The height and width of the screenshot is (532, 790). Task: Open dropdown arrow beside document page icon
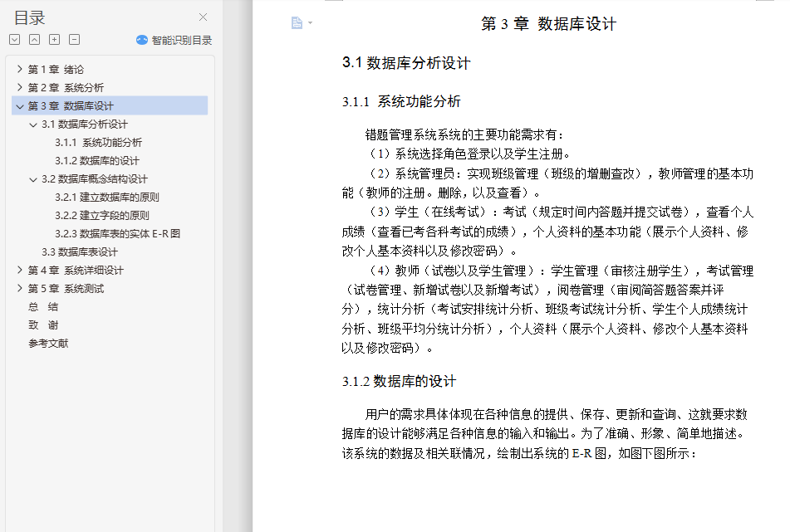[311, 22]
